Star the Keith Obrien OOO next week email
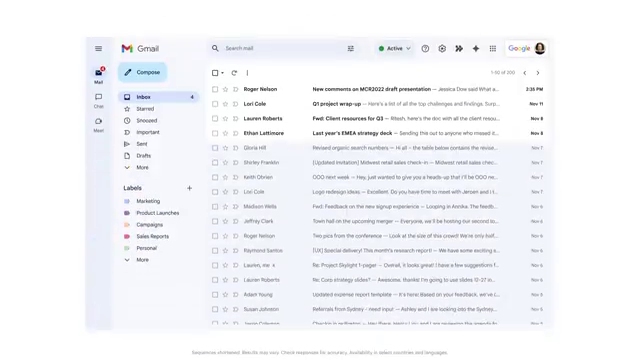 tap(225, 178)
